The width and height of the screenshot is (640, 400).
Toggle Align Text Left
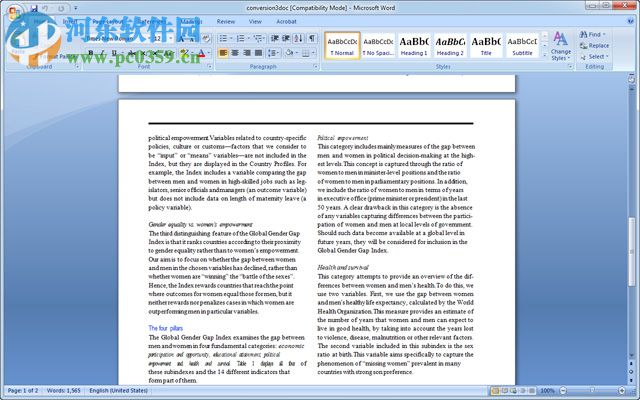point(223,53)
